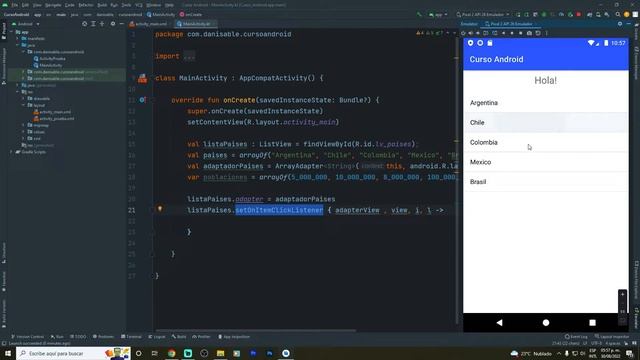Screen dimensions: 640x360
Task: Click the class gutter icon beside MainActivity
Action: (x=142, y=78)
